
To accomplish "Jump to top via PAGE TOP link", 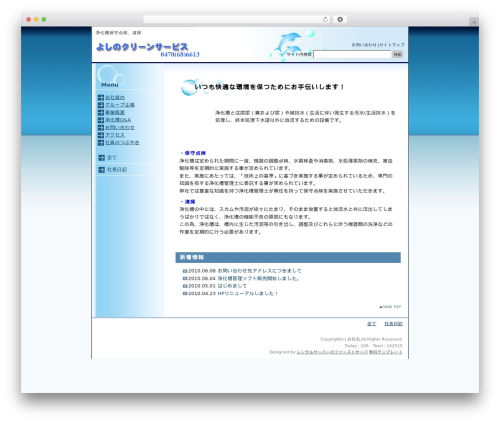I will tap(390, 307).
